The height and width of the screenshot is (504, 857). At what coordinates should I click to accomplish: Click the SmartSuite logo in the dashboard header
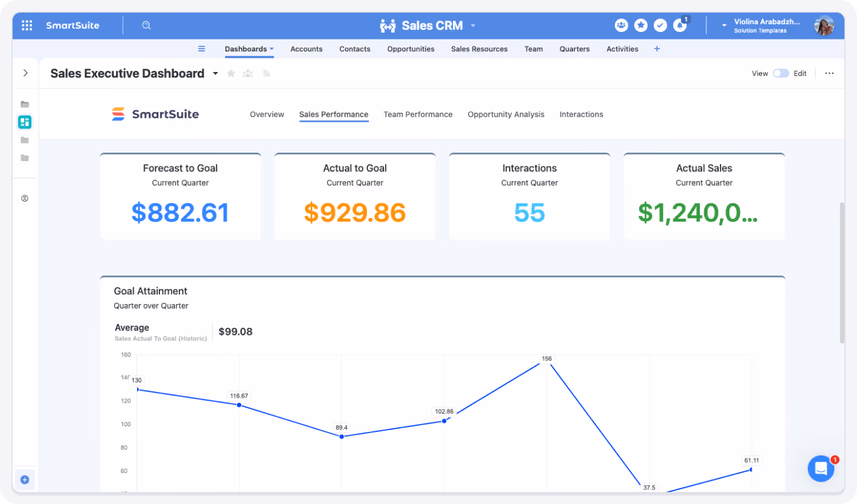pyautogui.click(x=155, y=114)
